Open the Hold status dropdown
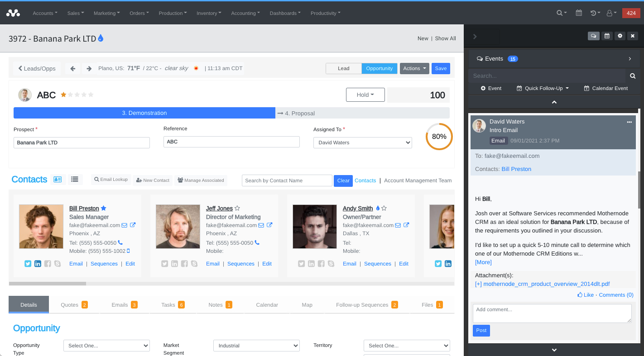This screenshot has height=356, width=644. 365,95
